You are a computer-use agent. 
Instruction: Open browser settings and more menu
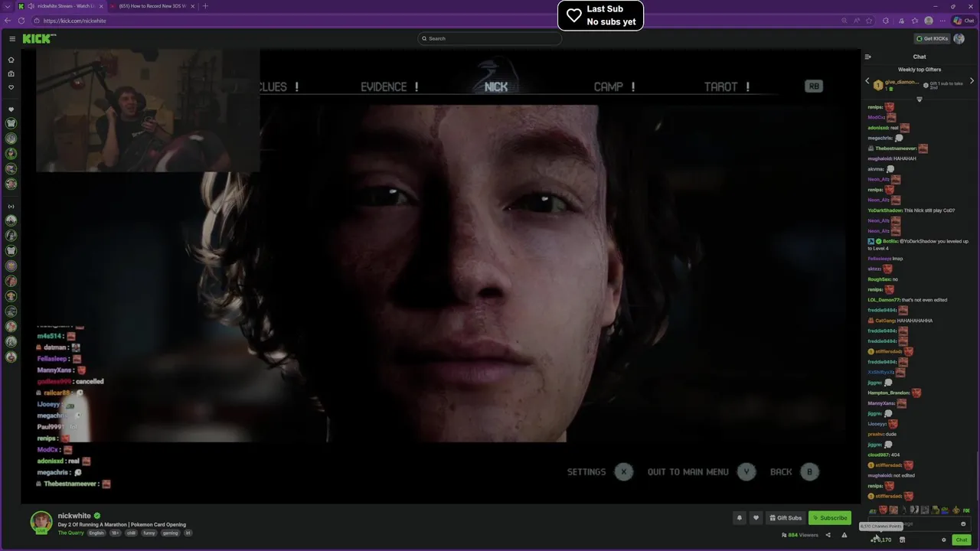pyautogui.click(x=942, y=21)
